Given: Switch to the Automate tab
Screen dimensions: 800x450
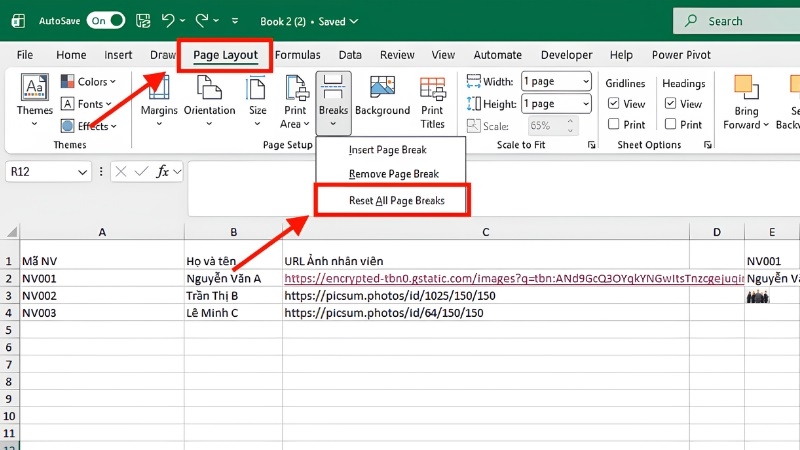Looking at the screenshot, I should point(497,55).
